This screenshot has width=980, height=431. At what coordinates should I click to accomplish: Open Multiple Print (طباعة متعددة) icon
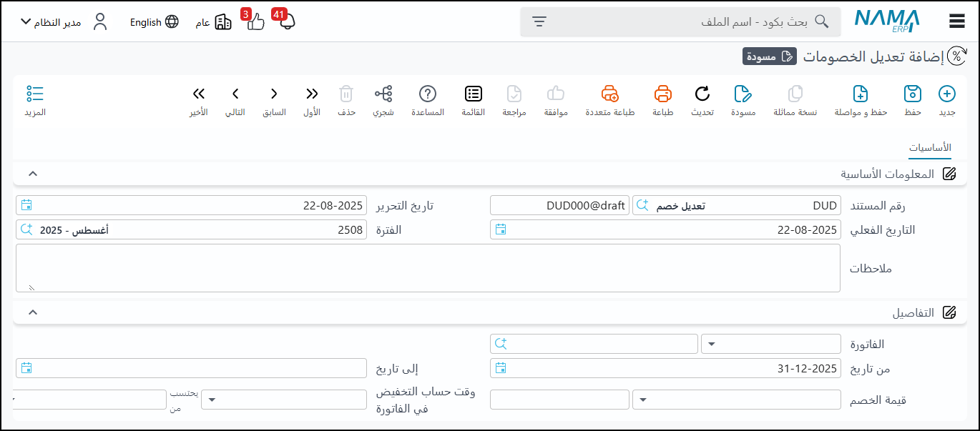pyautogui.click(x=609, y=94)
